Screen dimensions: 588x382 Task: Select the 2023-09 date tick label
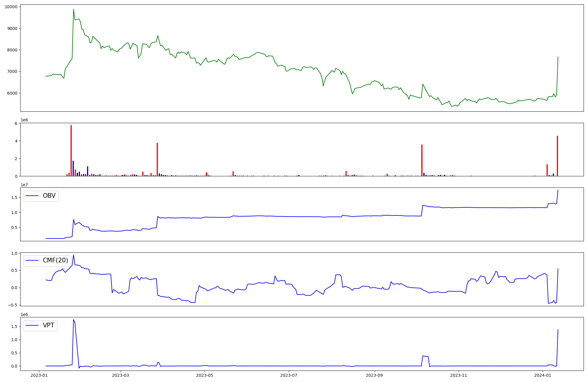[x=374, y=375]
